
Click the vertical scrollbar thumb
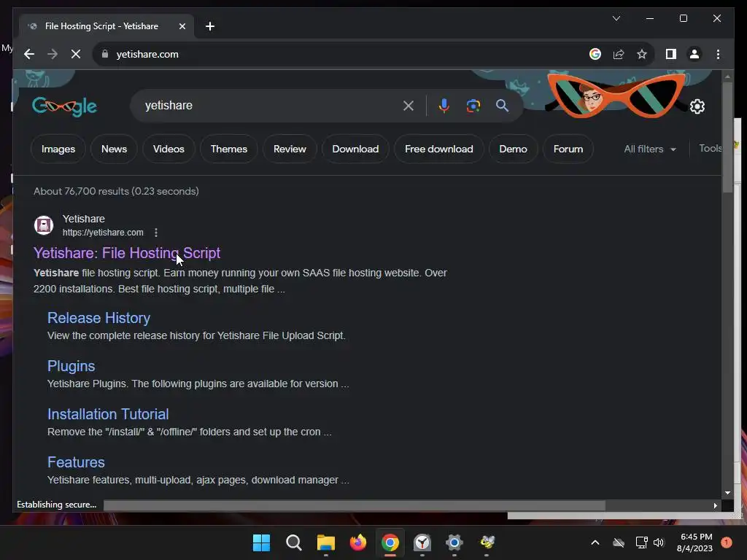tap(727, 137)
